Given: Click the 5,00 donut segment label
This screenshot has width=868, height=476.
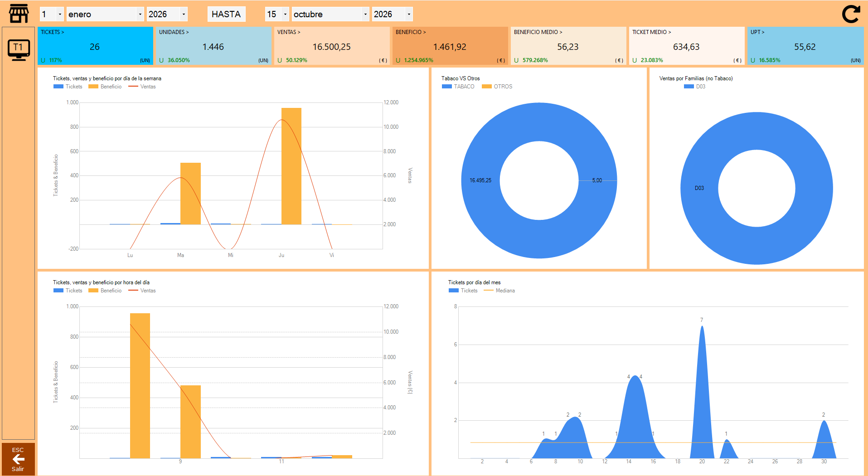Looking at the screenshot, I should coord(597,180).
